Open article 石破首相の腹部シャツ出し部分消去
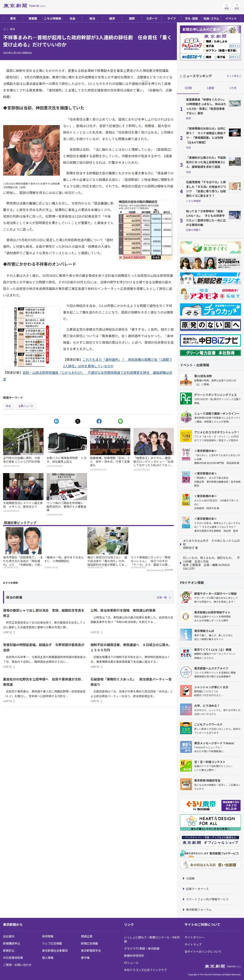The width and height of the screenshot is (244, 980). click(44, 612)
